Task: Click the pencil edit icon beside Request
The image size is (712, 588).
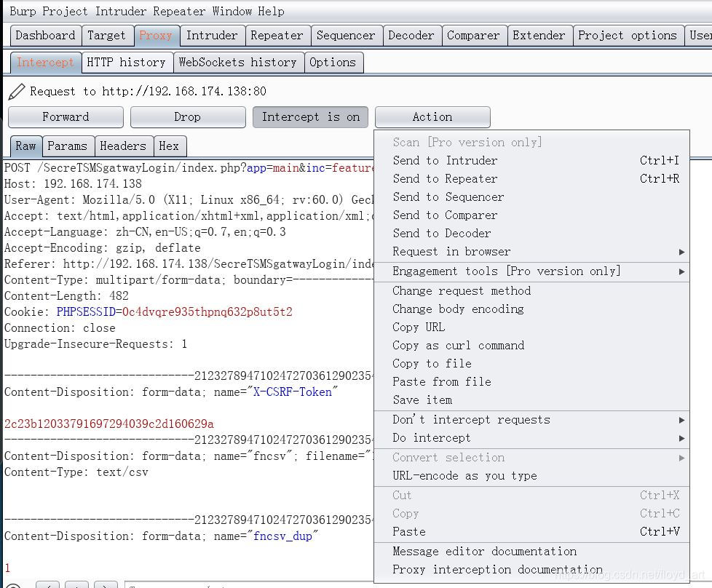Action: pos(17,91)
